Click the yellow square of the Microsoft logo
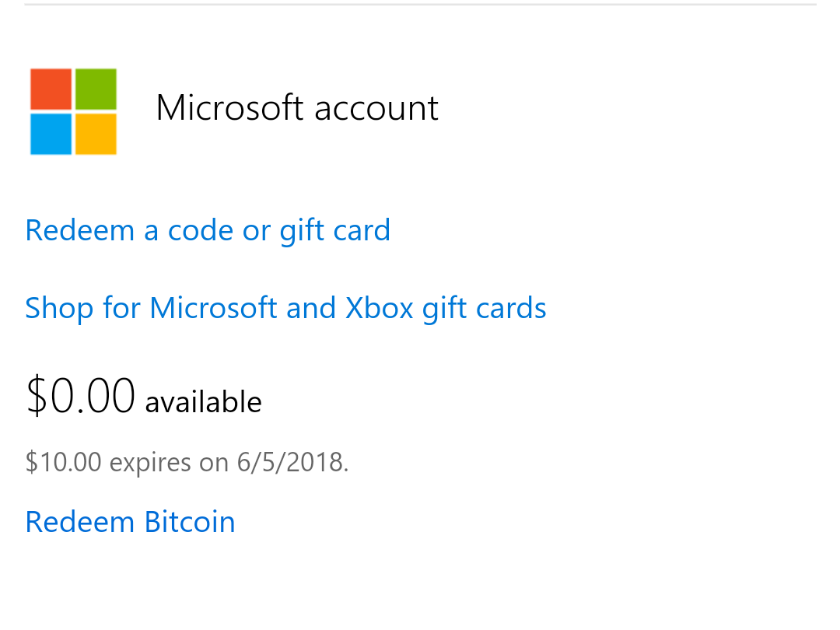840x630 pixels. (96, 134)
